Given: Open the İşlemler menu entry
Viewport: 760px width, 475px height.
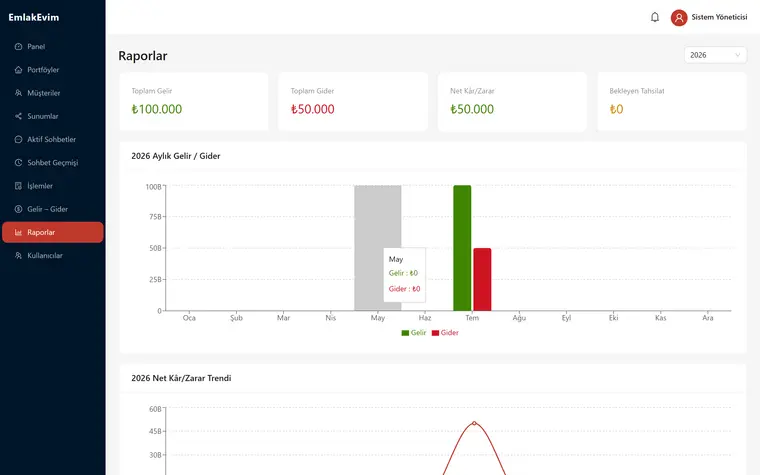Looking at the screenshot, I should [53, 186].
